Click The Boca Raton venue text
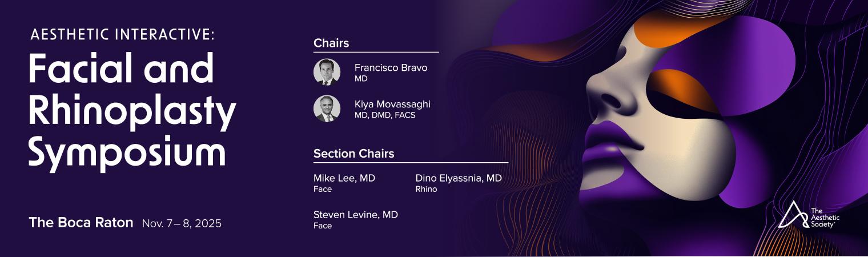 (x=81, y=223)
